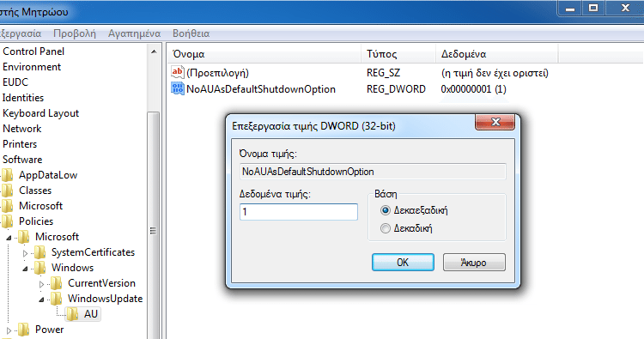Select Environment in the tree
The width and height of the screenshot is (644, 339).
(32, 67)
